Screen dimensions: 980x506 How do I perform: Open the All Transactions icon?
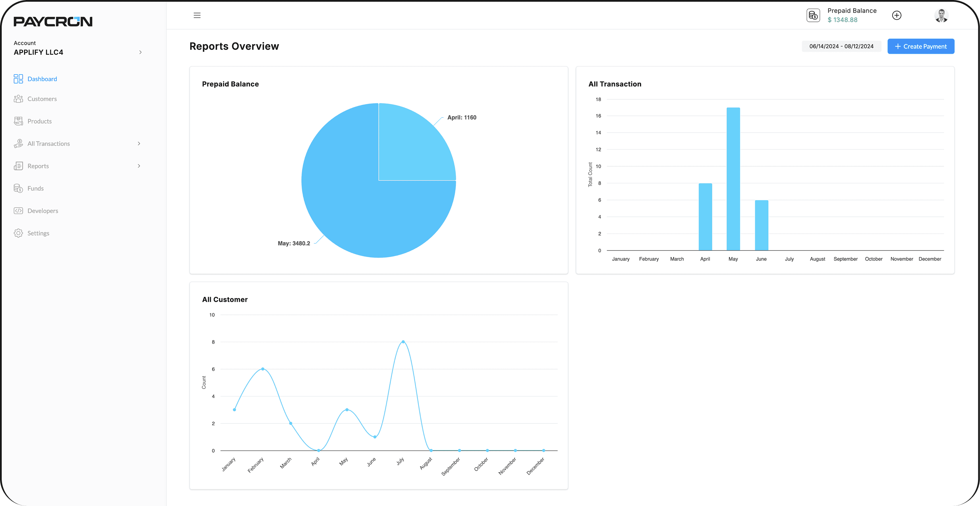pyautogui.click(x=18, y=143)
